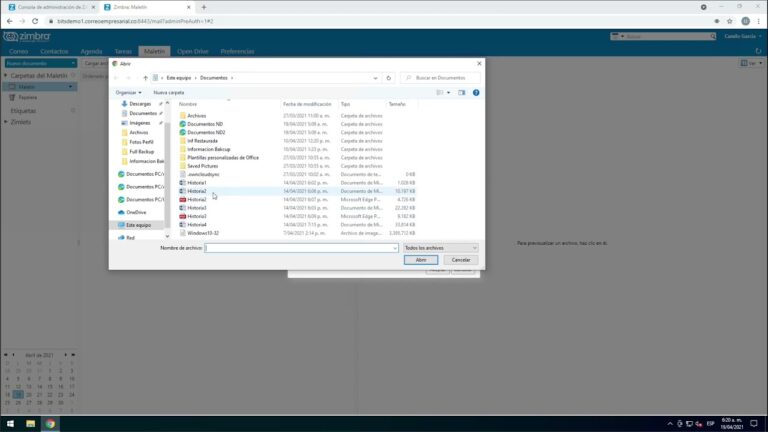Image resolution: width=768 pixels, height=432 pixels.
Task: Click the PDF icon of the 9.182 KB Historia3
Action: (182, 216)
